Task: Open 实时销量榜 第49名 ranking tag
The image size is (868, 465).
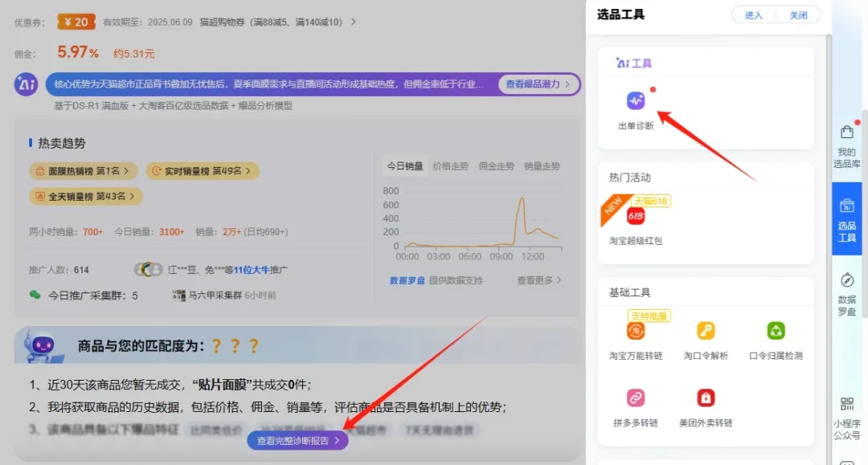Action: click(x=202, y=171)
